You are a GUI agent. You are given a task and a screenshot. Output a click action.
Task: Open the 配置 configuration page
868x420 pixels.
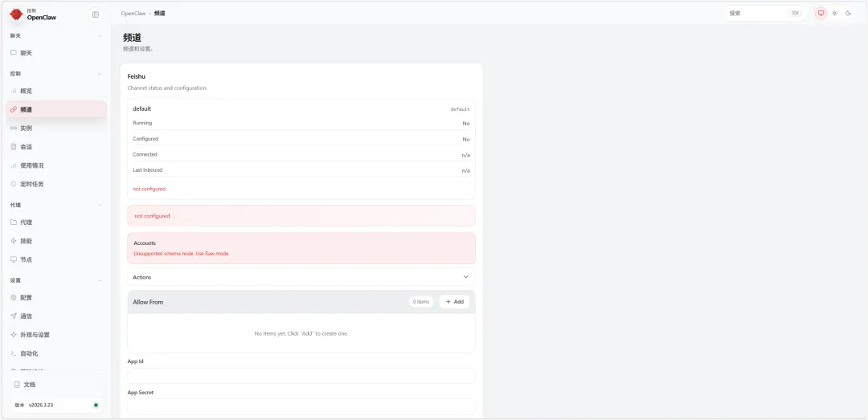click(56, 298)
